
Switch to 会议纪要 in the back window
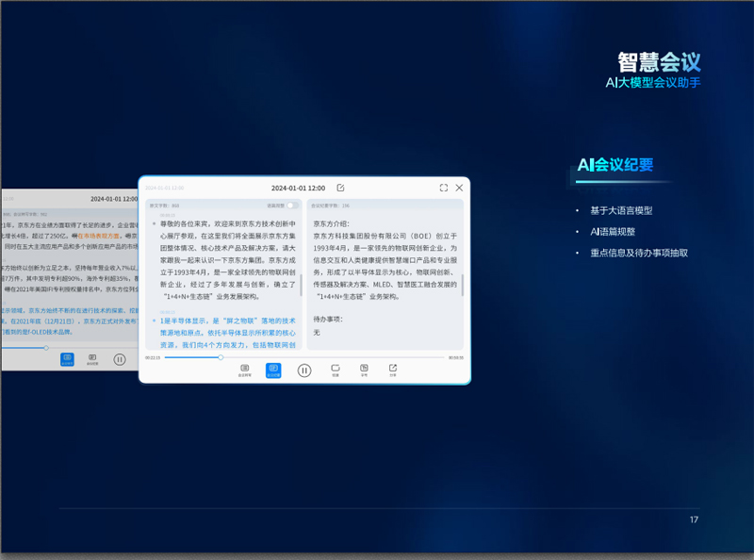92,359
